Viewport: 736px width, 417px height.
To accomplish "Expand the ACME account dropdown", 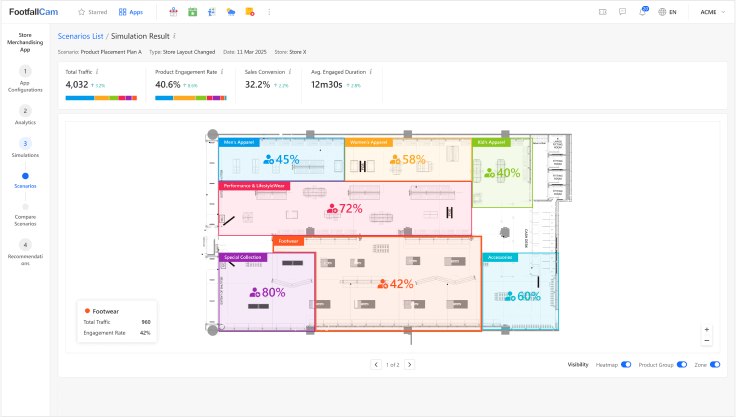I will tap(713, 12).
